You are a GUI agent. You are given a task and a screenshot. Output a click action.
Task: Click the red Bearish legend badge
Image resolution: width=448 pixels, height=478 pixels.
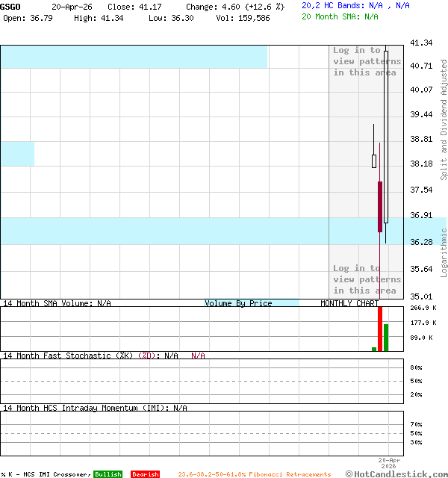coord(145,474)
